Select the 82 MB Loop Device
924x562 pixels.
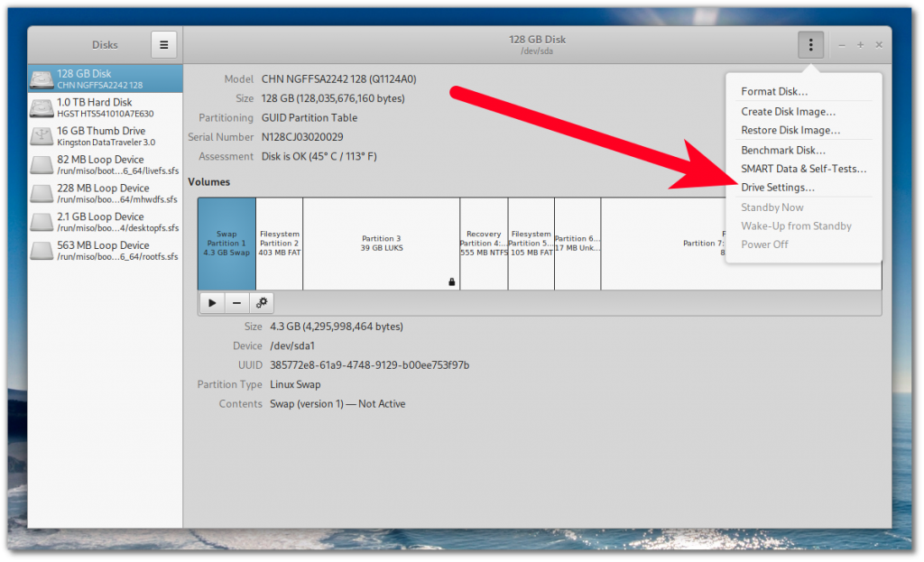(106, 165)
